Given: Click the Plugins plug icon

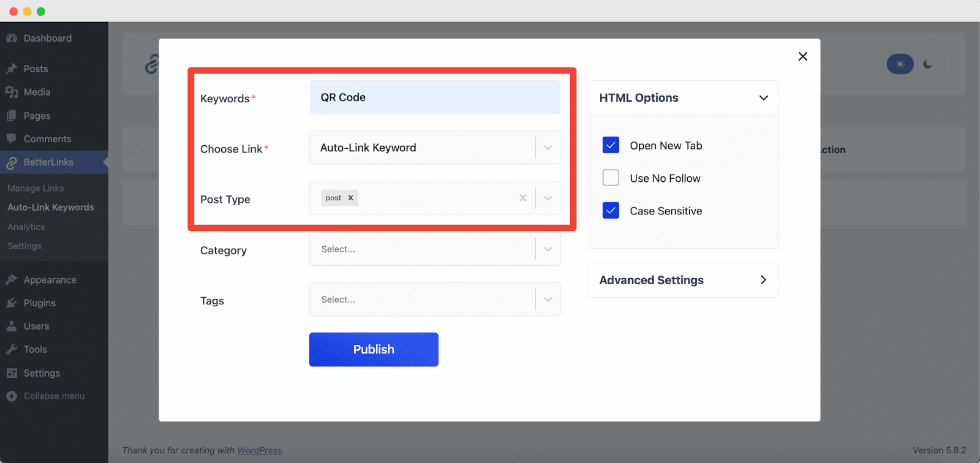Looking at the screenshot, I should point(12,303).
